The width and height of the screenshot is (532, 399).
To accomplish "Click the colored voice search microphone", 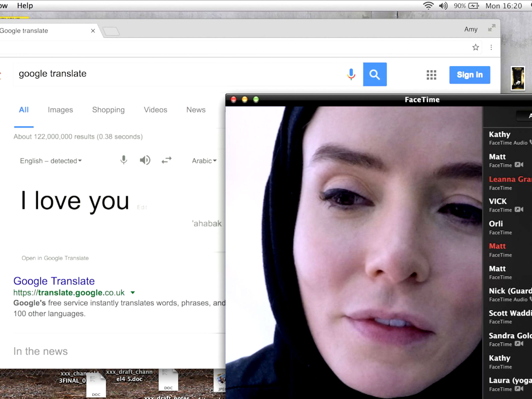I will [351, 74].
